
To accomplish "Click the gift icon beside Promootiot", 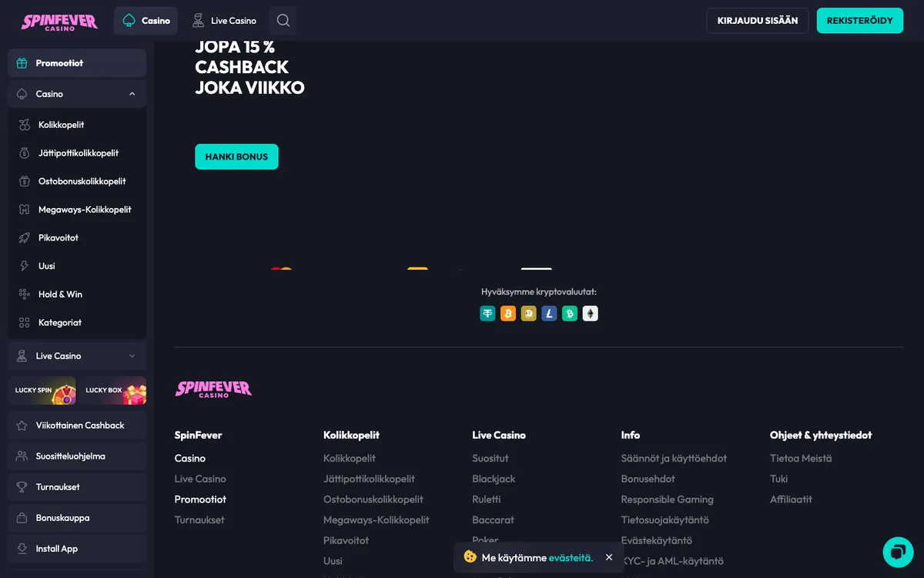I will (22, 63).
